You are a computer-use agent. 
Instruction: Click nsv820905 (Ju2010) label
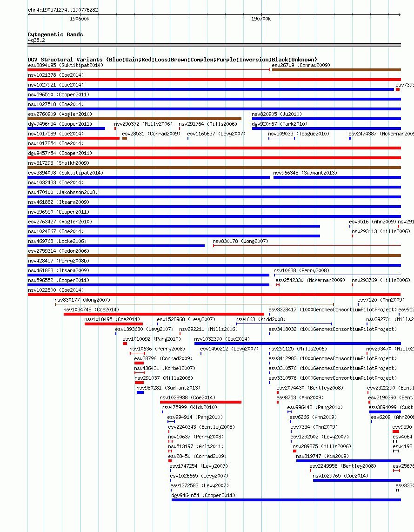click(x=277, y=114)
